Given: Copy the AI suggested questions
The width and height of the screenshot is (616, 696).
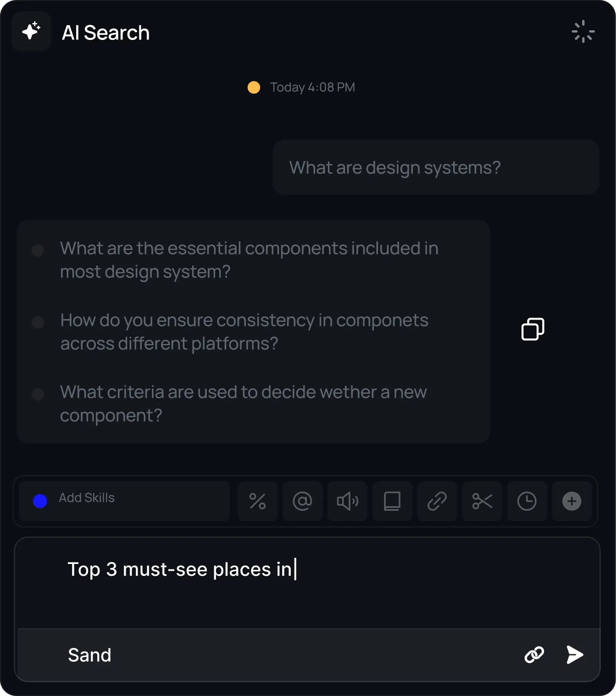Looking at the screenshot, I should (x=533, y=329).
